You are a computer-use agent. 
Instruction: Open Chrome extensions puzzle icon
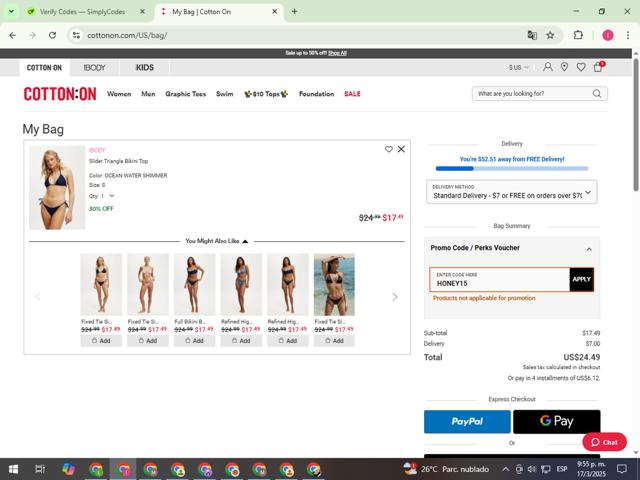(x=578, y=35)
